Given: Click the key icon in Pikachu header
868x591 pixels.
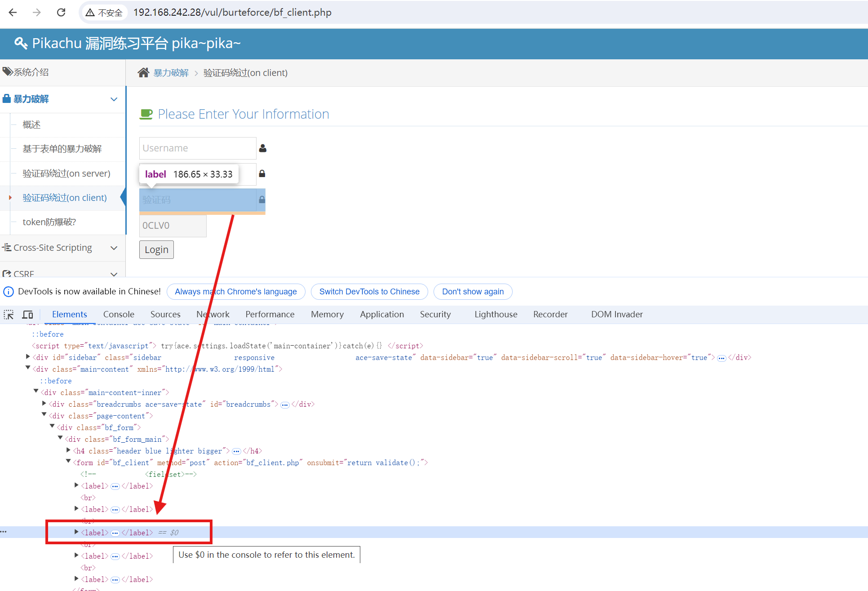Looking at the screenshot, I should coord(21,43).
